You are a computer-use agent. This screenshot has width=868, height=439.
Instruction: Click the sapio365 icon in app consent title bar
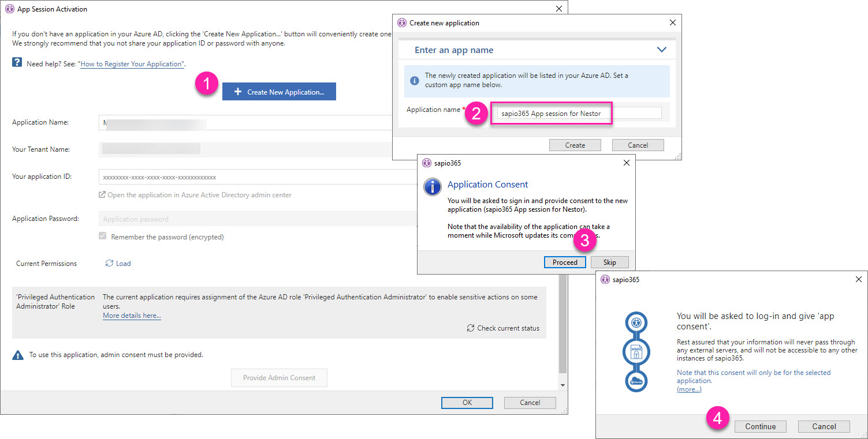click(605, 279)
